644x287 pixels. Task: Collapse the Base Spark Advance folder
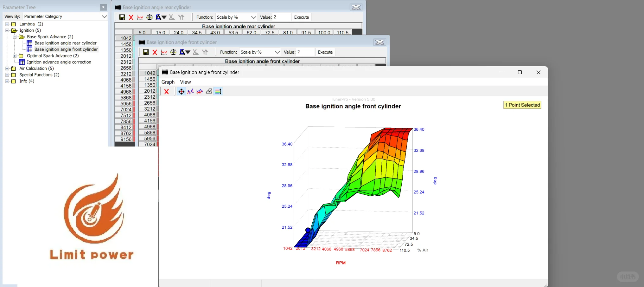tap(15, 37)
